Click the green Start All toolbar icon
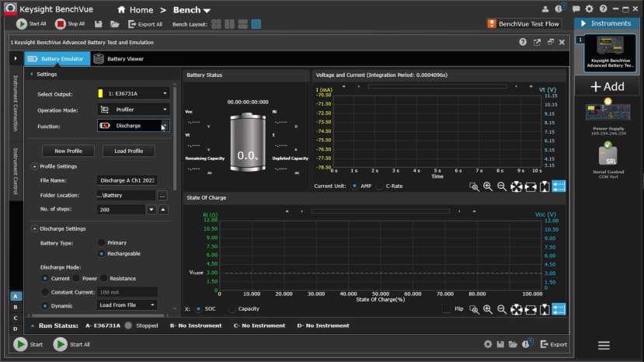This screenshot has width=644, height=362. (x=21, y=24)
